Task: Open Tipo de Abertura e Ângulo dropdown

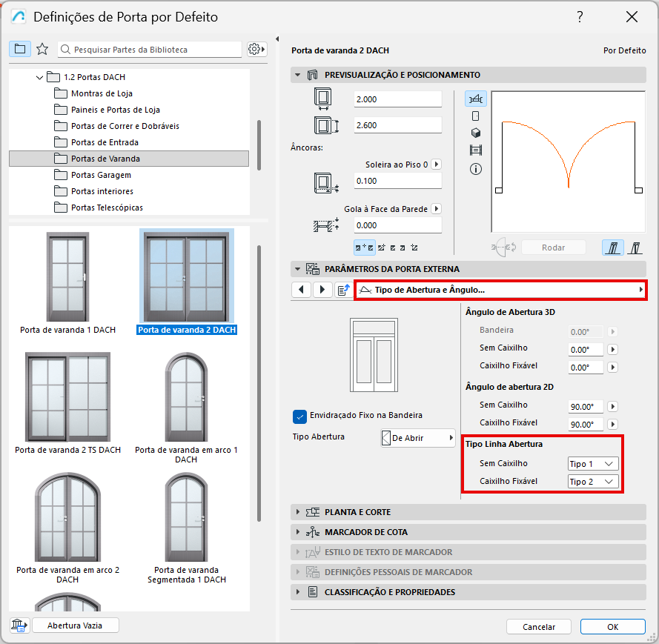Action: pyautogui.click(x=500, y=290)
